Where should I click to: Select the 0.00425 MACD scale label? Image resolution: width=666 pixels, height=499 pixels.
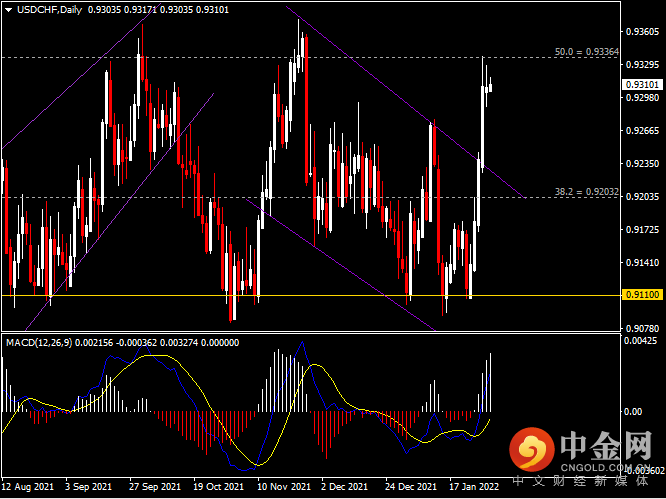click(x=642, y=341)
